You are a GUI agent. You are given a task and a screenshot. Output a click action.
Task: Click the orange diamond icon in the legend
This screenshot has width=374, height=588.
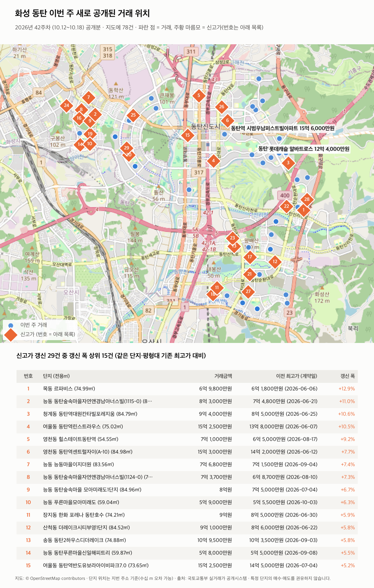tap(11, 335)
